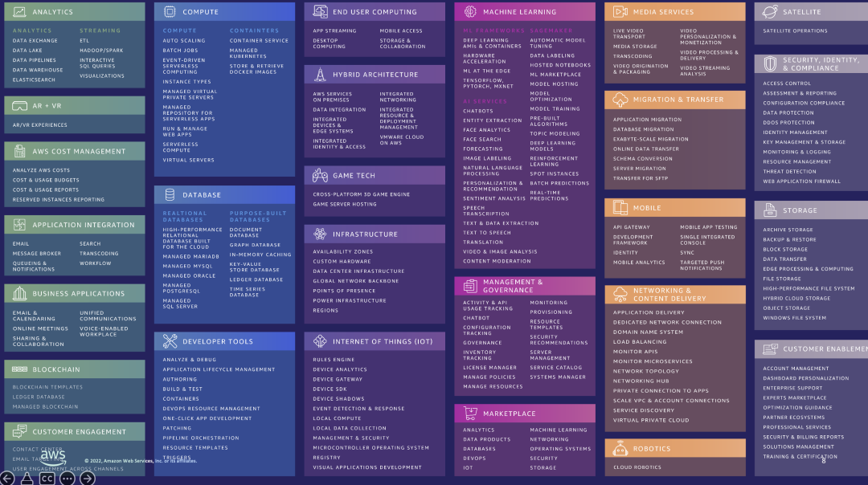Click the AWS Cost Management icon
This screenshot has height=485, width=868.
19,151
